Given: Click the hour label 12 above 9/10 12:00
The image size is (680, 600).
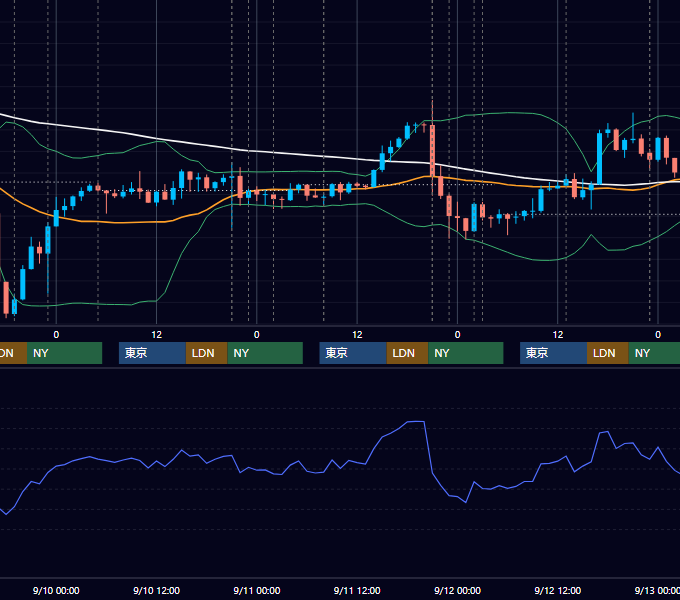Looking at the screenshot, I should [157, 335].
